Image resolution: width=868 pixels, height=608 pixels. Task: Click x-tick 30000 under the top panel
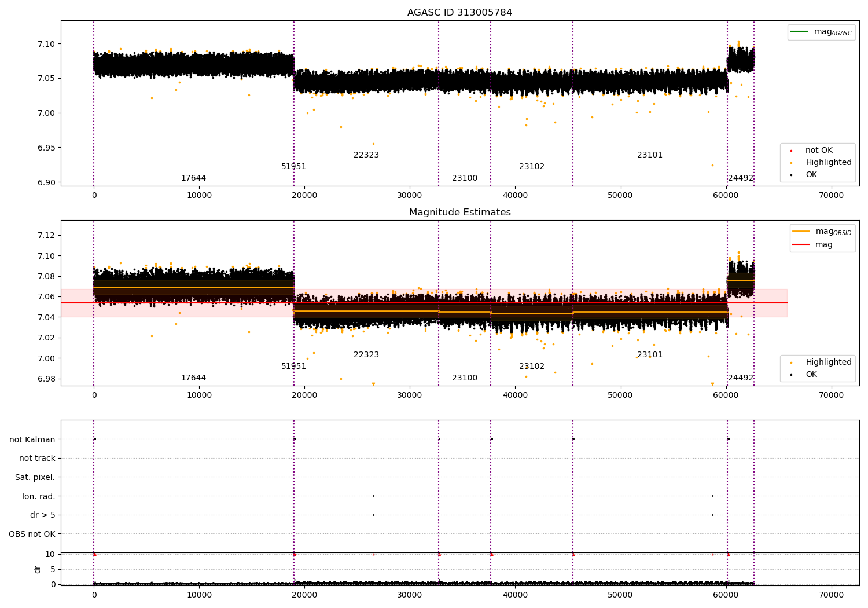[x=410, y=196]
